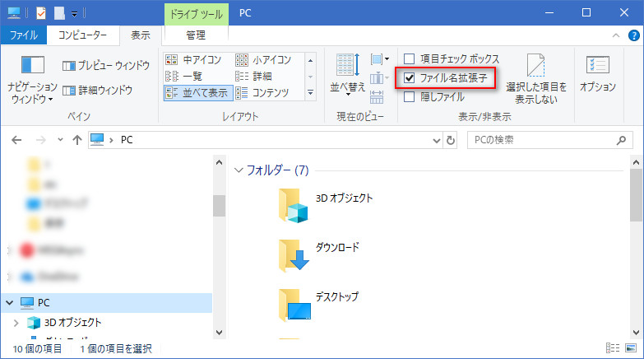Click the プレビュー ウィンドウ icon
Viewport: 644px width, 359px height.
[x=69, y=65]
